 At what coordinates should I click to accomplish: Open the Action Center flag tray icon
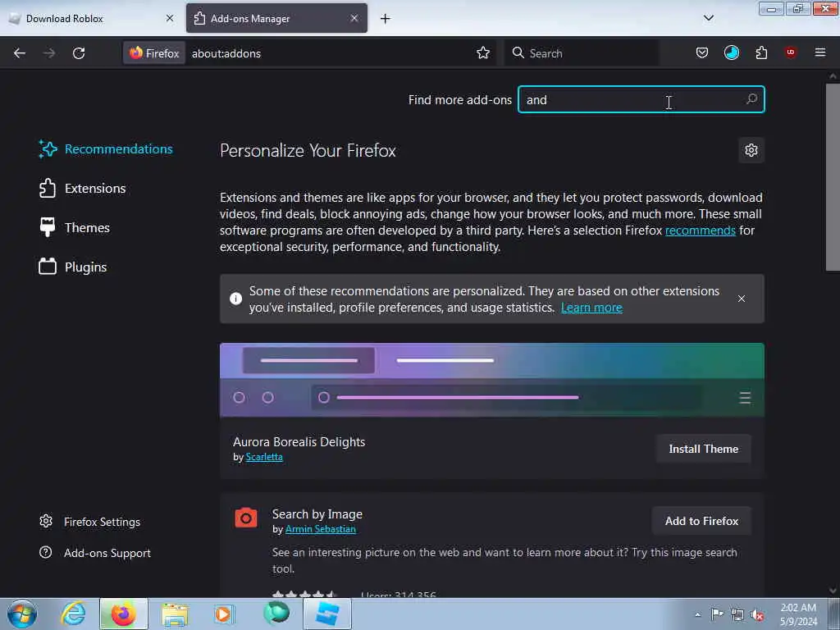tap(717, 614)
